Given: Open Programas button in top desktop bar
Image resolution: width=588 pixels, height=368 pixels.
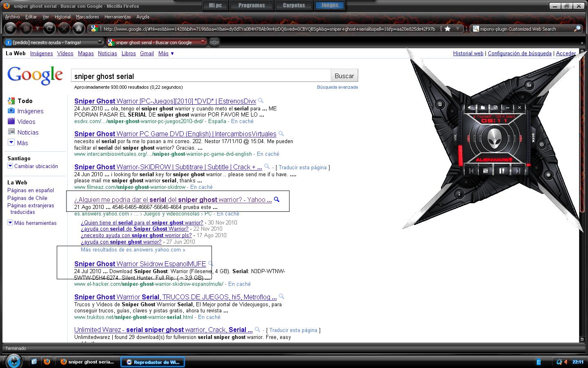Looking at the screenshot, I should (252, 5).
